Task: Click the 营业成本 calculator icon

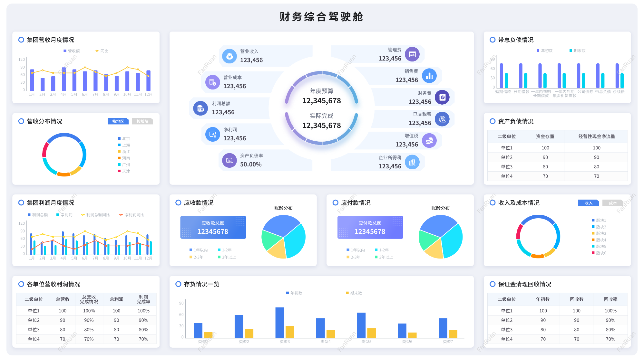Action: coord(213,82)
